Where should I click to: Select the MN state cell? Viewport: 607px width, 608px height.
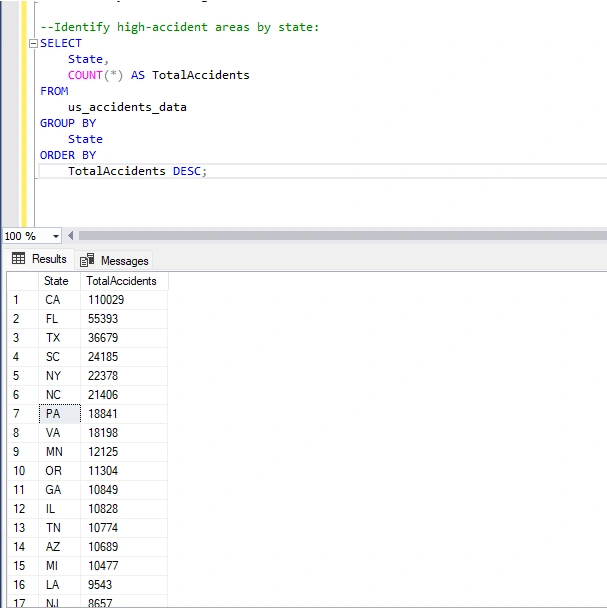[x=59, y=452]
